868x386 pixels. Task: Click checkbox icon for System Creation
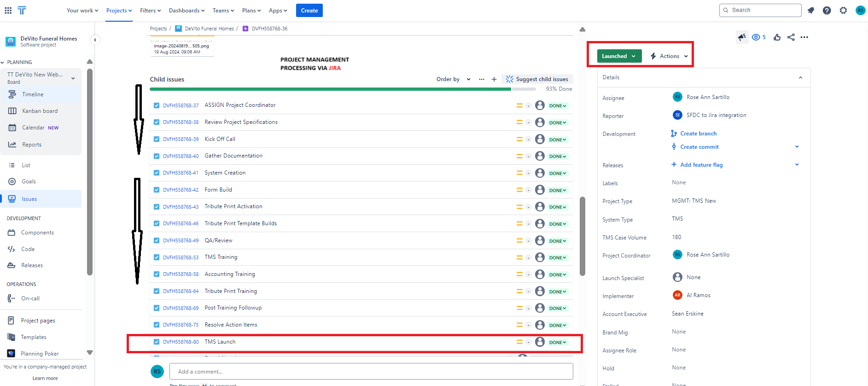point(157,173)
